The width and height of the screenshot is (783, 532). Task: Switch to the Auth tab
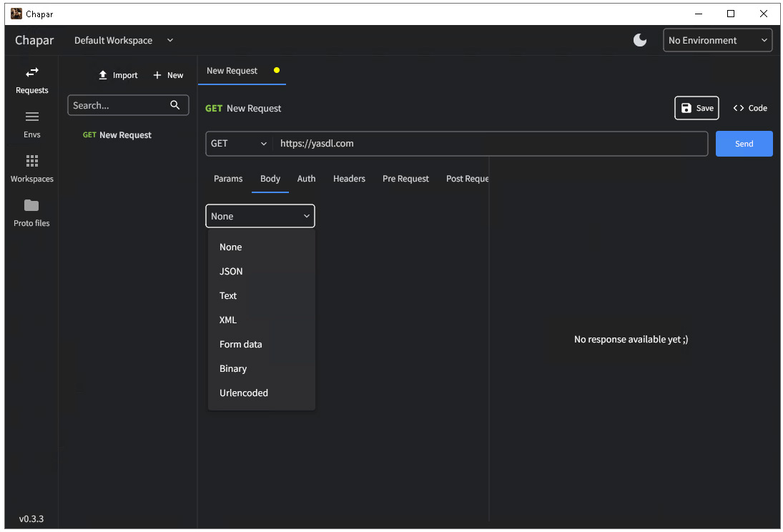pyautogui.click(x=306, y=179)
